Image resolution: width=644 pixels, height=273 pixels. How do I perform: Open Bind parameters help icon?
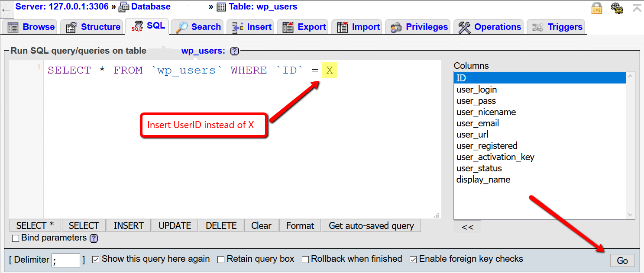pos(94,238)
